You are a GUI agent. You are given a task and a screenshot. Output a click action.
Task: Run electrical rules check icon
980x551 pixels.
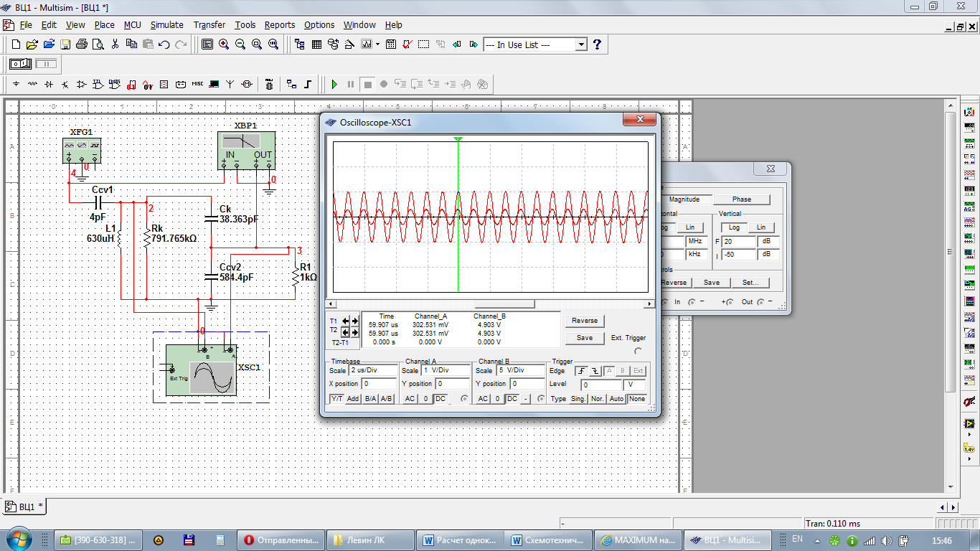pos(407,44)
